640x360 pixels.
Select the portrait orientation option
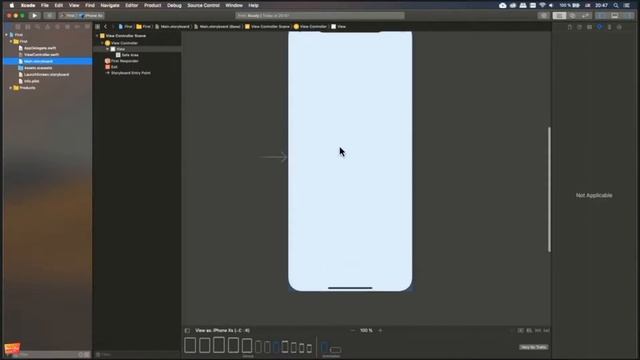tap(324, 347)
